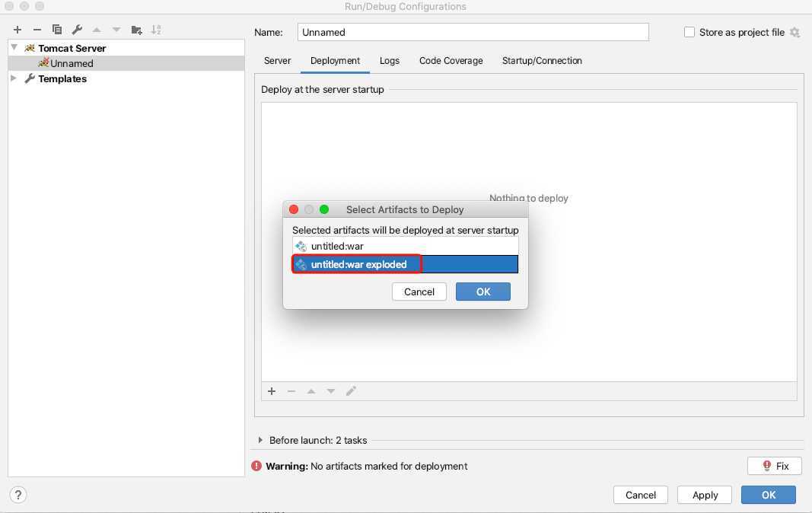812x513 pixels.
Task: Remove the deployment item with minus icon
Action: [291, 391]
